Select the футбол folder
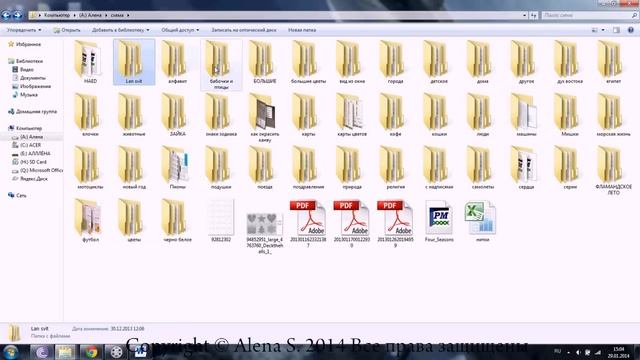Image resolution: width=640 pixels, height=360 pixels. 90,220
